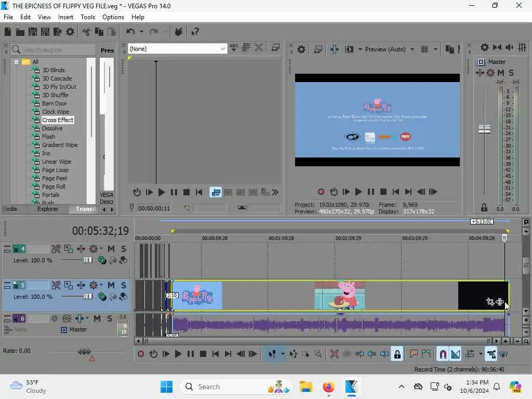Click the playback Rate slider

click(84, 352)
